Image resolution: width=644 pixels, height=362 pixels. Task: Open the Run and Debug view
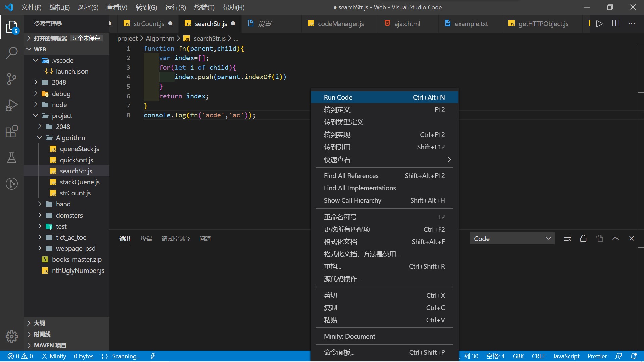pos(12,105)
